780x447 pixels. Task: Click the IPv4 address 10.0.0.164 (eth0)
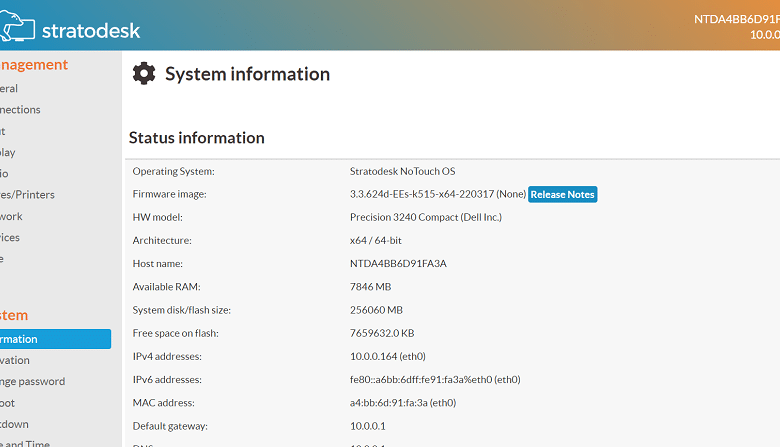(388, 357)
